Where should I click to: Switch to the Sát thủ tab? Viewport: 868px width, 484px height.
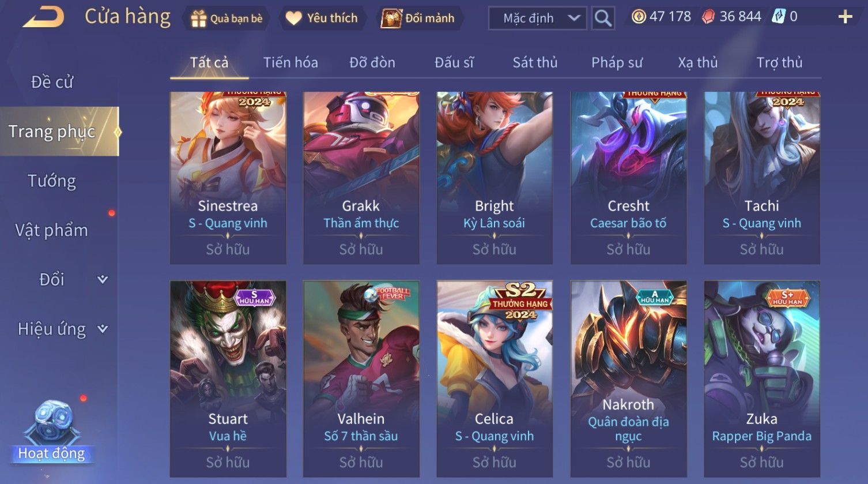tap(535, 62)
